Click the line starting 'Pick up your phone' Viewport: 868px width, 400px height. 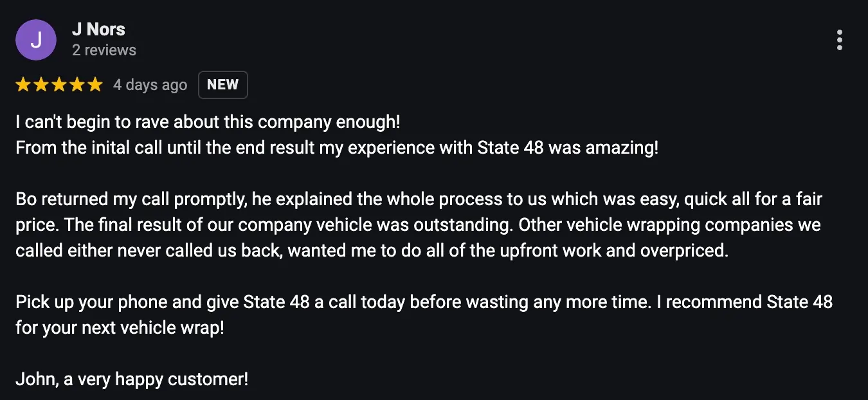point(424,302)
